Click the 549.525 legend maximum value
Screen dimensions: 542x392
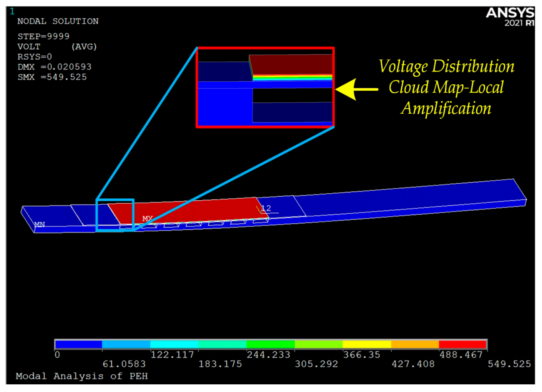pyautogui.click(x=509, y=364)
